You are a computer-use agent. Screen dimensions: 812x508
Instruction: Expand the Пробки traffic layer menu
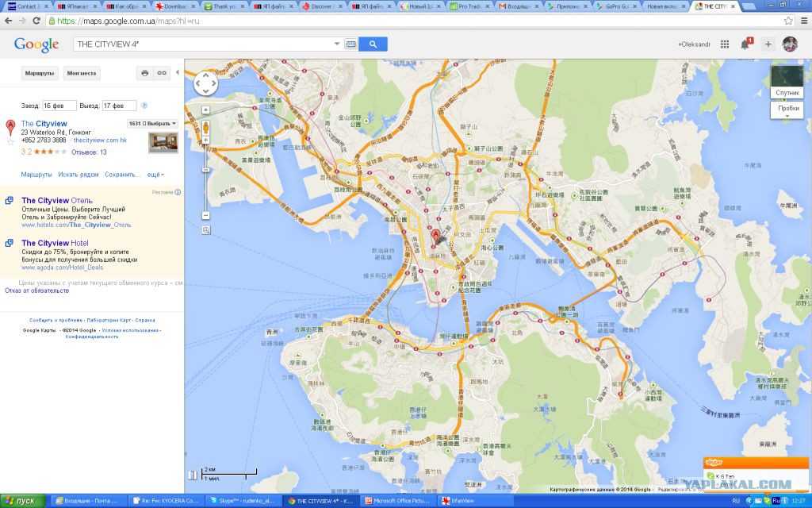787,110
